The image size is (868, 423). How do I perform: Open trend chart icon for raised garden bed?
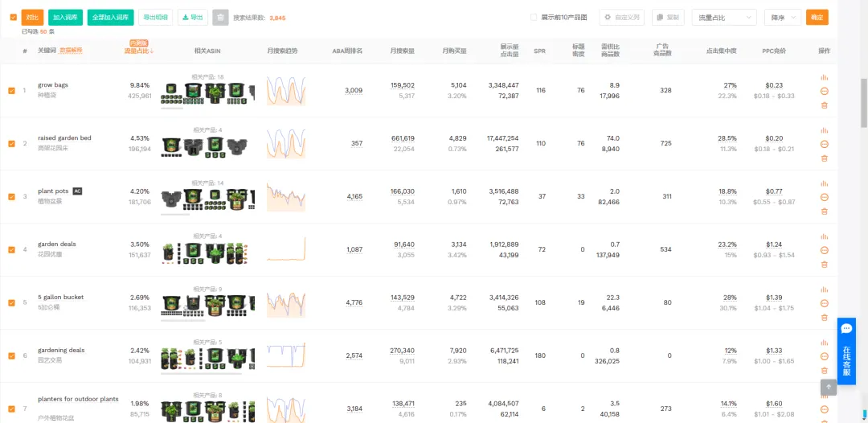click(x=825, y=130)
